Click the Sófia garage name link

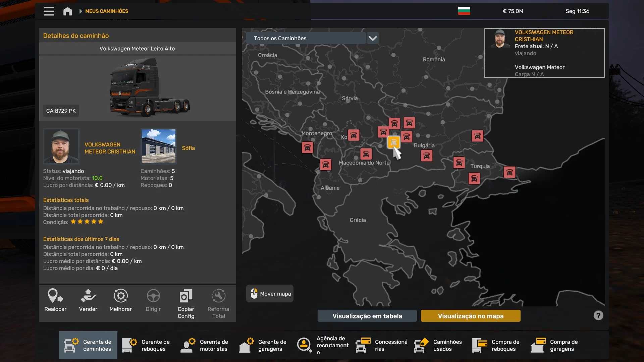(x=188, y=148)
